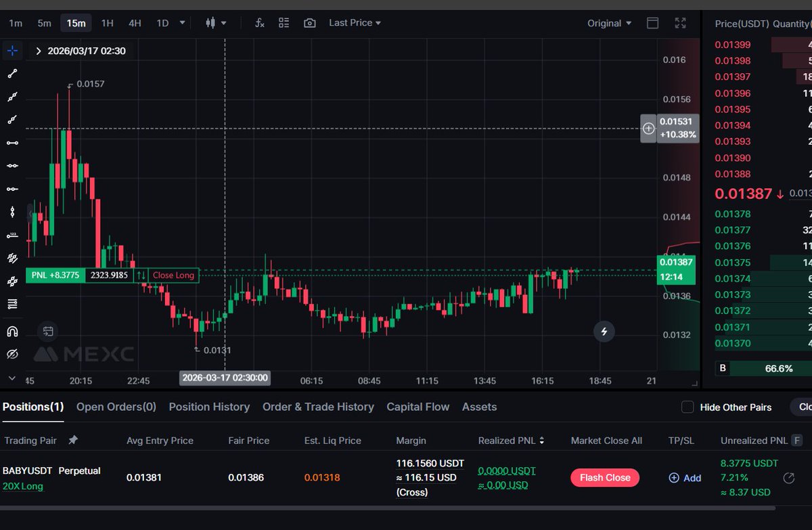This screenshot has width=812, height=530.
Task: Select the crosshair cursor tool
Action: click(12, 51)
